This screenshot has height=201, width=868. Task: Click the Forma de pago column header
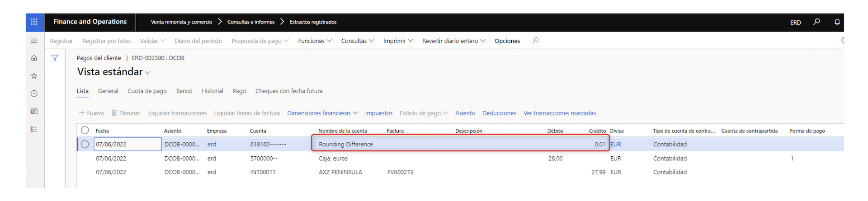(x=807, y=131)
